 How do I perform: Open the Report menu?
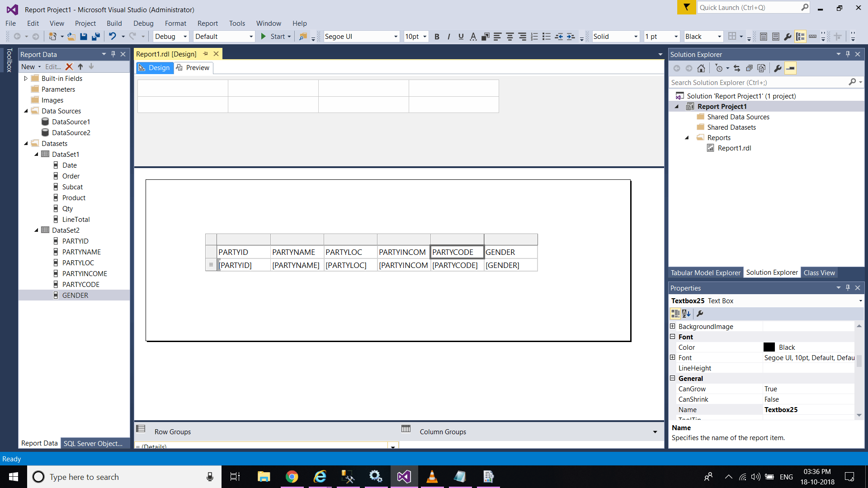(207, 23)
